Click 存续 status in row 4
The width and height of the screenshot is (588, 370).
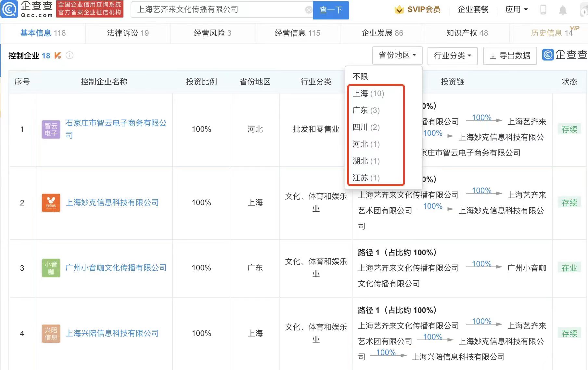(569, 333)
